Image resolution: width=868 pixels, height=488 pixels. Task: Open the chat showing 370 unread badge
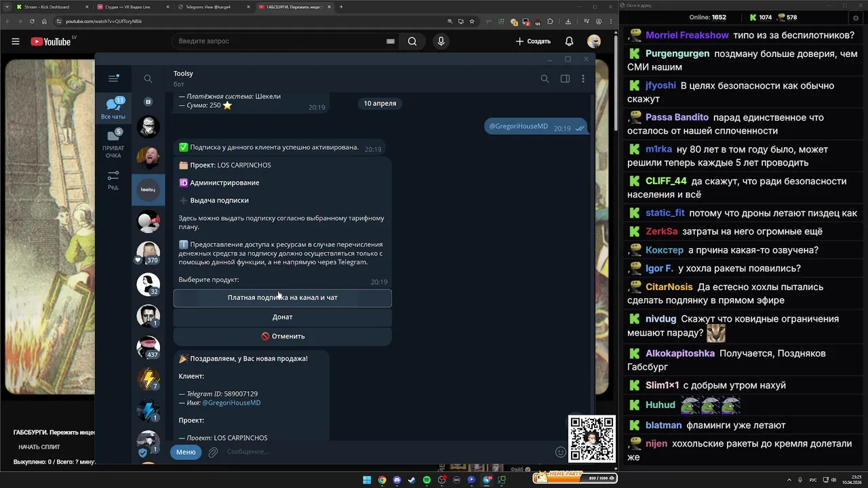148,253
